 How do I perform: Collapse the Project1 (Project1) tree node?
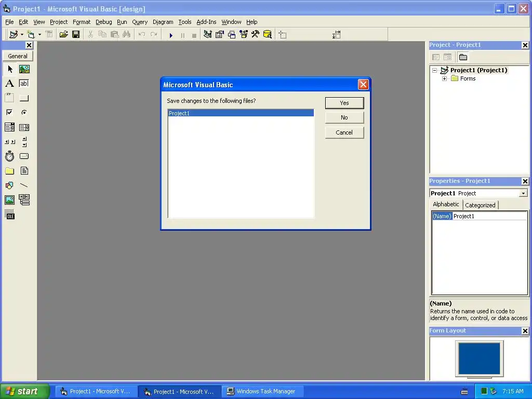point(435,70)
